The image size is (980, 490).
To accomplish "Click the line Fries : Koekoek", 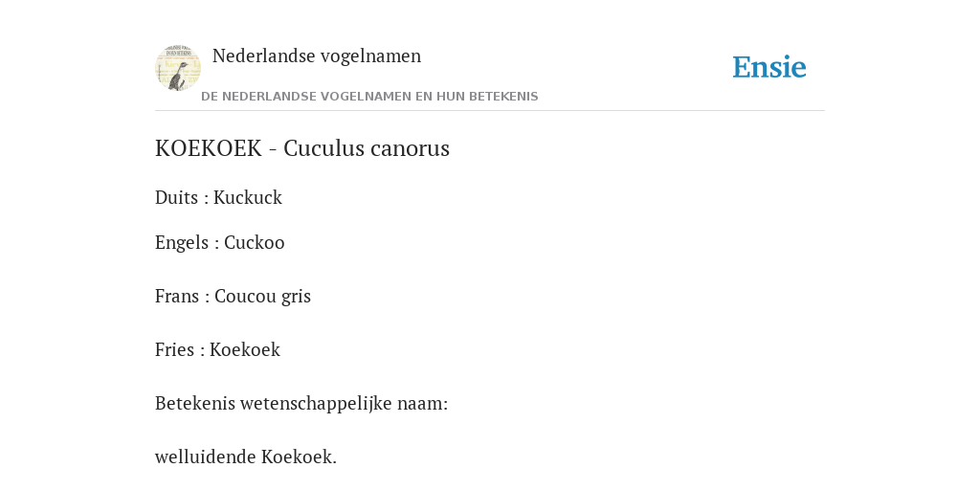I will point(217,350).
